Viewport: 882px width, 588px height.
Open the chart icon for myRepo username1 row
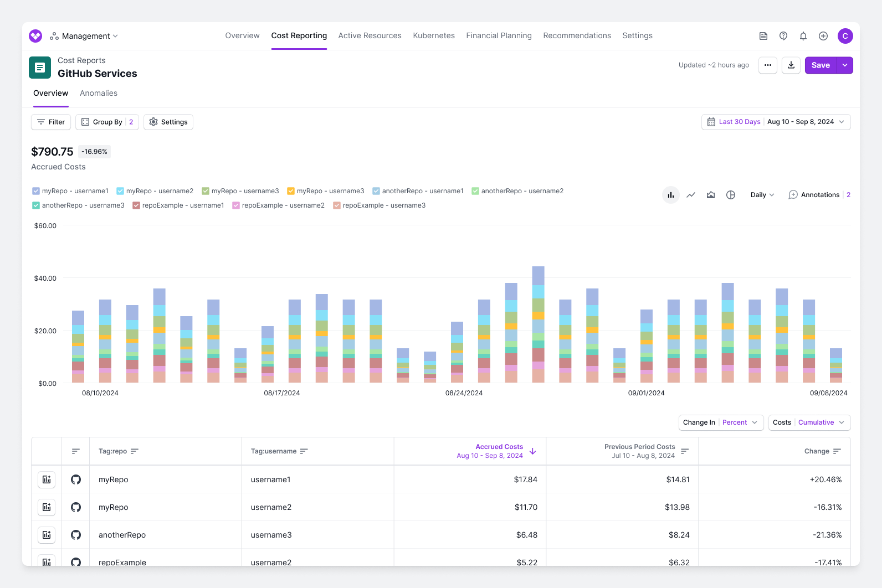coord(47,479)
